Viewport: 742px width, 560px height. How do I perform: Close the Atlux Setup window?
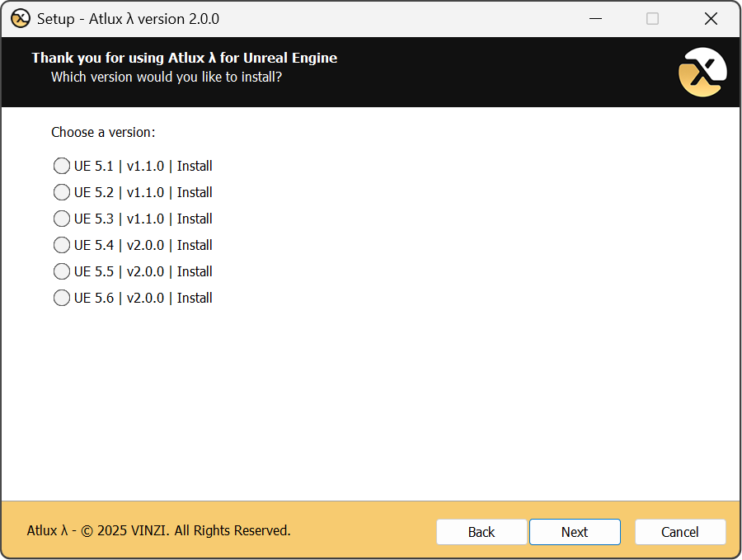[x=711, y=18]
